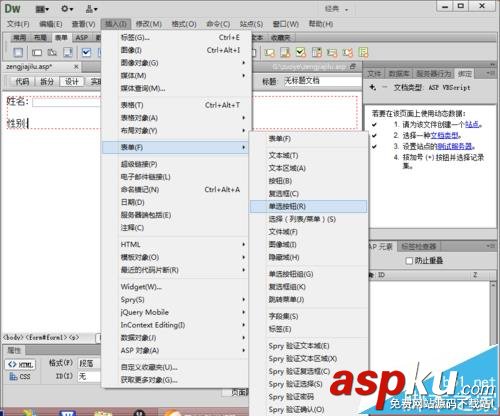Expand the 图像对象(G) submenu
This screenshot has height=416, width=500.
pos(176,63)
